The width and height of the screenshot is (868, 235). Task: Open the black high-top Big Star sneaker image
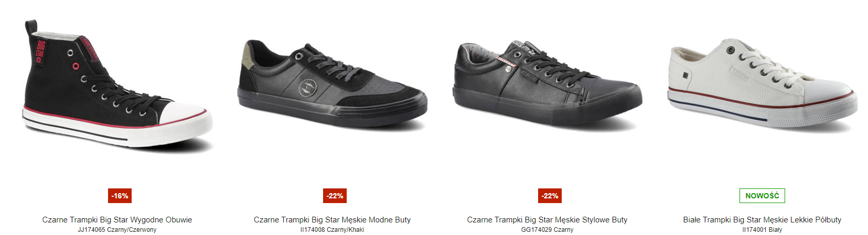[117, 84]
